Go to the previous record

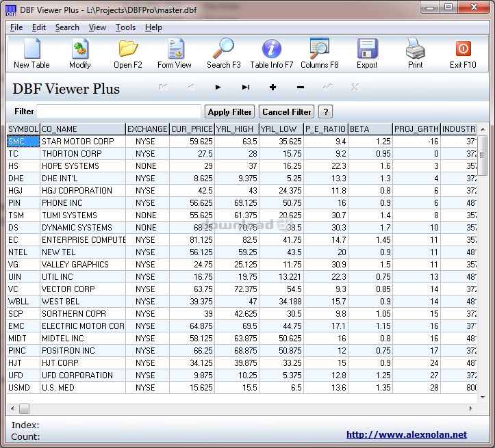(x=191, y=87)
